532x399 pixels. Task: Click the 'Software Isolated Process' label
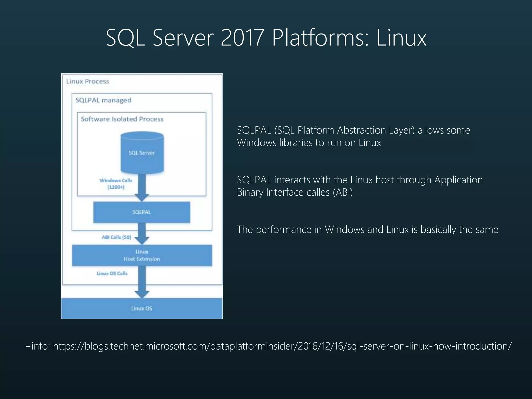click(122, 119)
